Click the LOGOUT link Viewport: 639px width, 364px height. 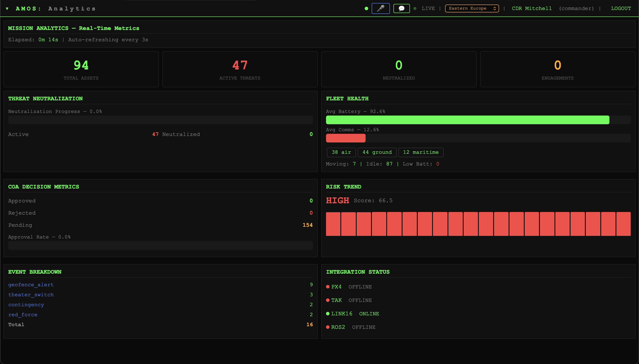point(621,8)
